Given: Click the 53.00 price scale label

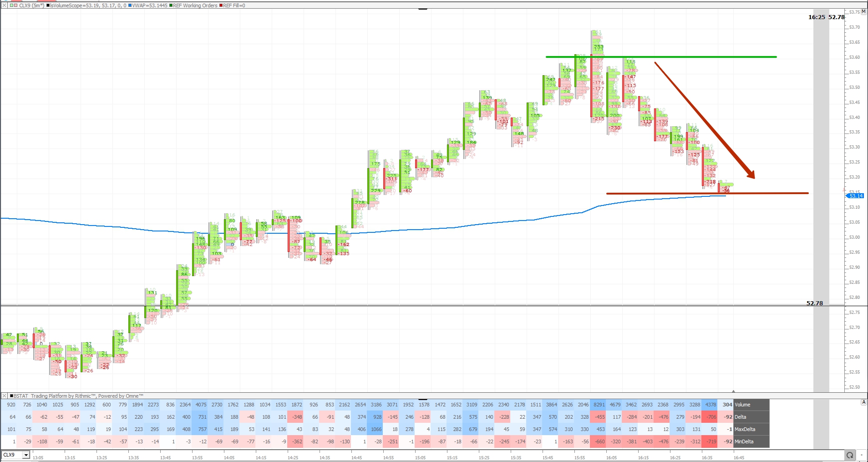Looking at the screenshot, I should 854,237.
